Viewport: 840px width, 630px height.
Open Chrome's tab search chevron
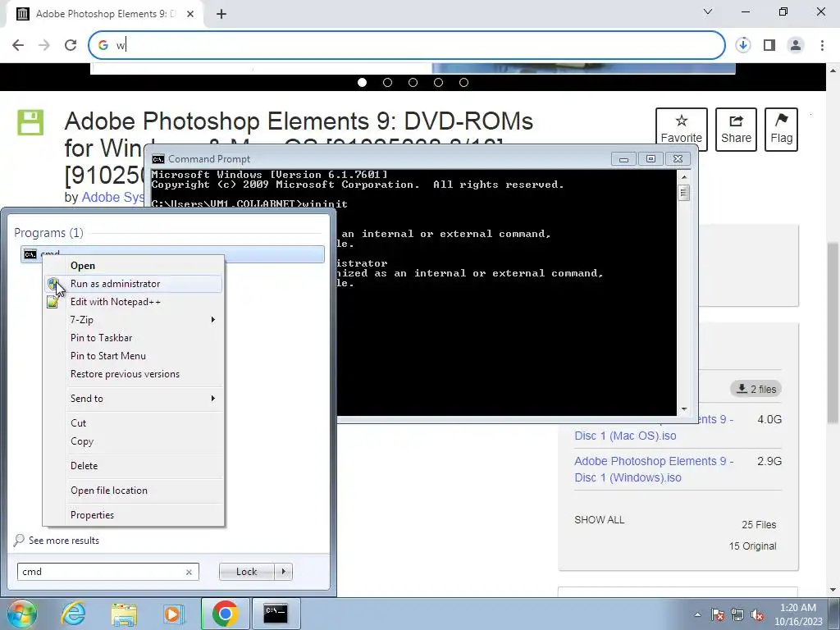coord(708,11)
